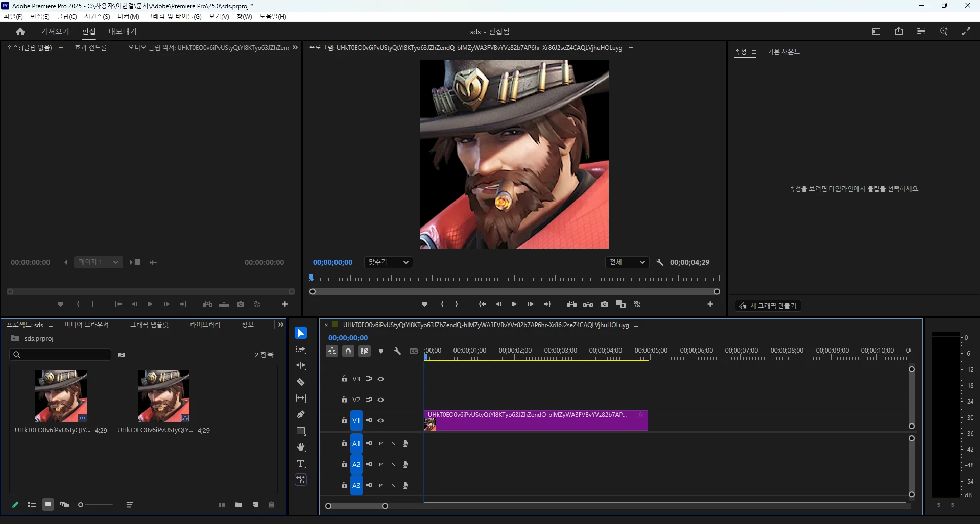
Task: Open timeline display settings wrench
Action: [x=397, y=351]
